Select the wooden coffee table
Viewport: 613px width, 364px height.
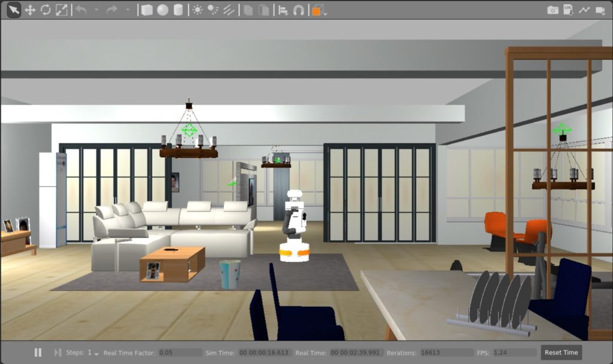coord(172,264)
